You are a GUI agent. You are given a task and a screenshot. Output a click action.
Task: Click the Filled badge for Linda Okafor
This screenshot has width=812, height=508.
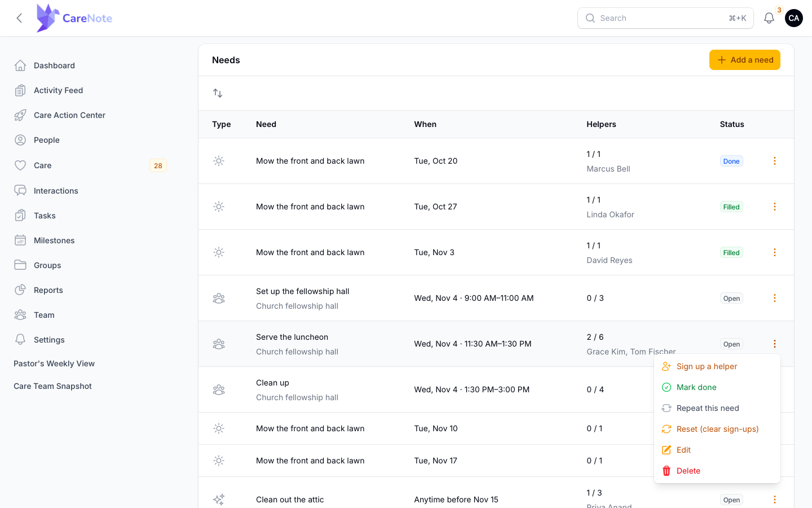[731, 207]
